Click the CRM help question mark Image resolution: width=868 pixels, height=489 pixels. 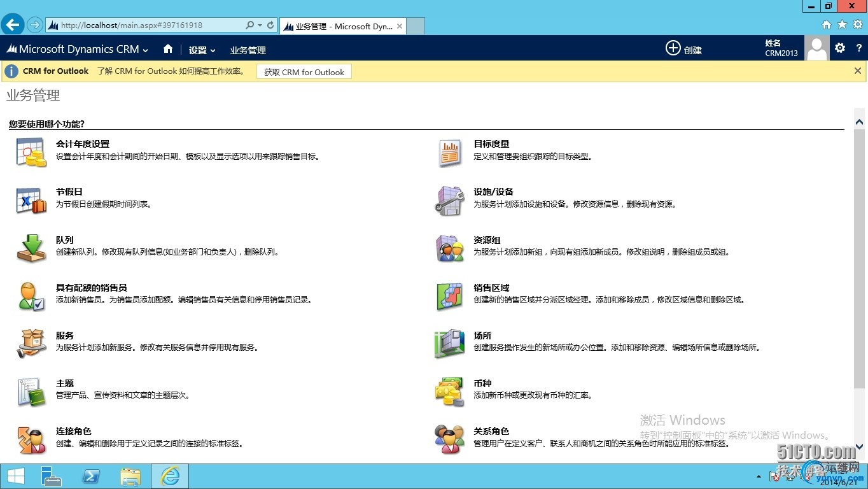[858, 48]
